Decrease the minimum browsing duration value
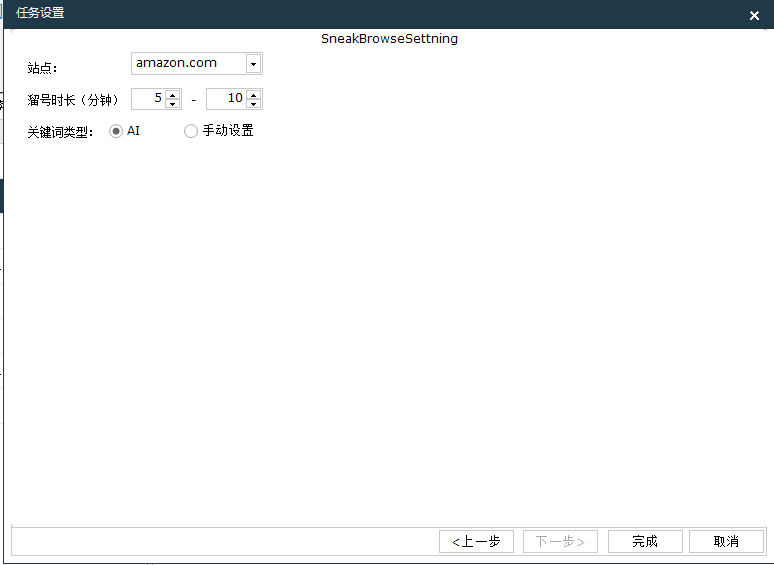The height and width of the screenshot is (565, 774). (172, 104)
